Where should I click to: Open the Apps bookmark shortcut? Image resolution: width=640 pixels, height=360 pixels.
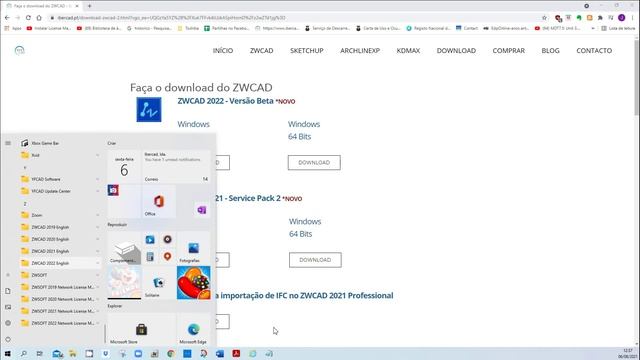tap(13, 28)
